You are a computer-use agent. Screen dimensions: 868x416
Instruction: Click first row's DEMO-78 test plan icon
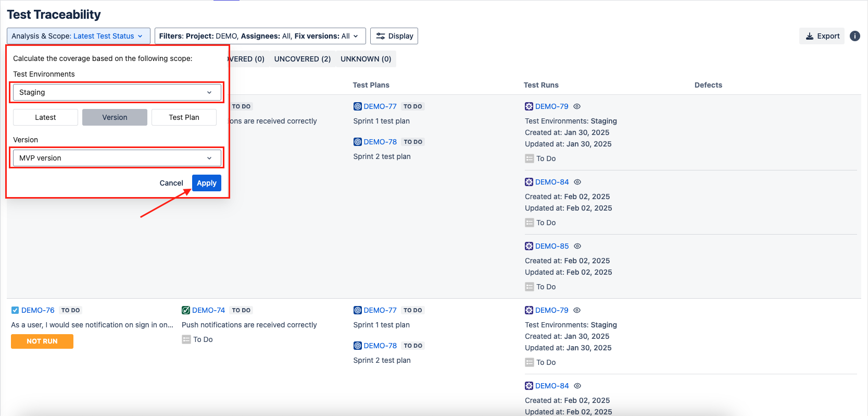[358, 142]
